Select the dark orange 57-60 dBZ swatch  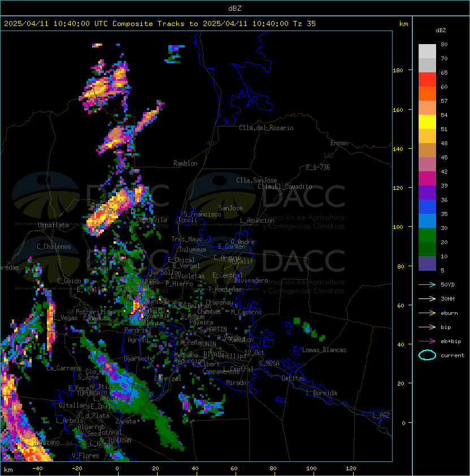tap(427, 94)
